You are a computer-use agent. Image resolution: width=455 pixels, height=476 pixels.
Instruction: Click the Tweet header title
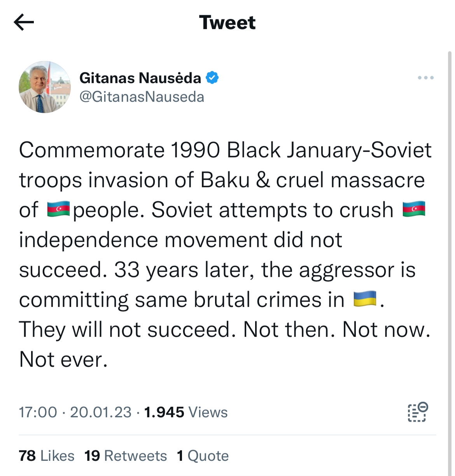coord(227,23)
